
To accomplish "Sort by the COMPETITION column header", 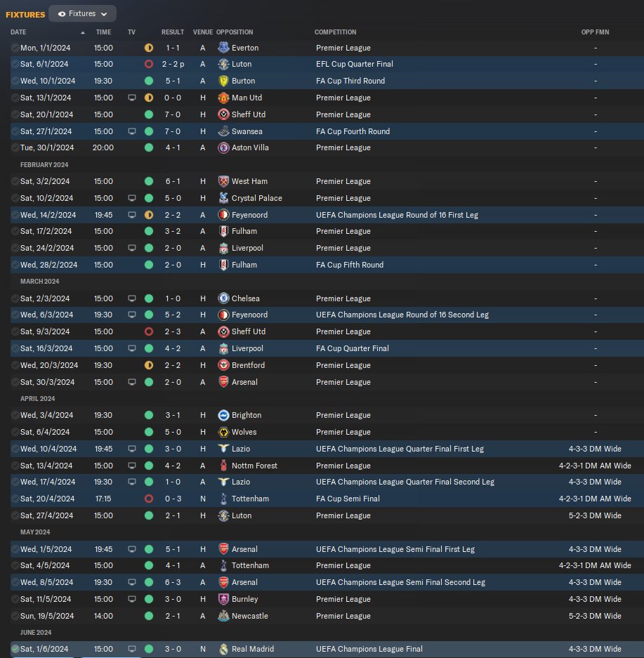I will 336,32.
